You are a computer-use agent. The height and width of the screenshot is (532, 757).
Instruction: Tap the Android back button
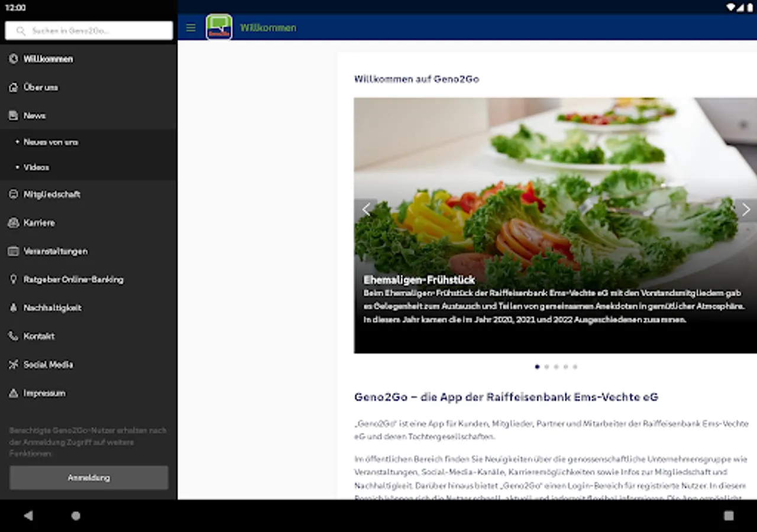(x=28, y=515)
